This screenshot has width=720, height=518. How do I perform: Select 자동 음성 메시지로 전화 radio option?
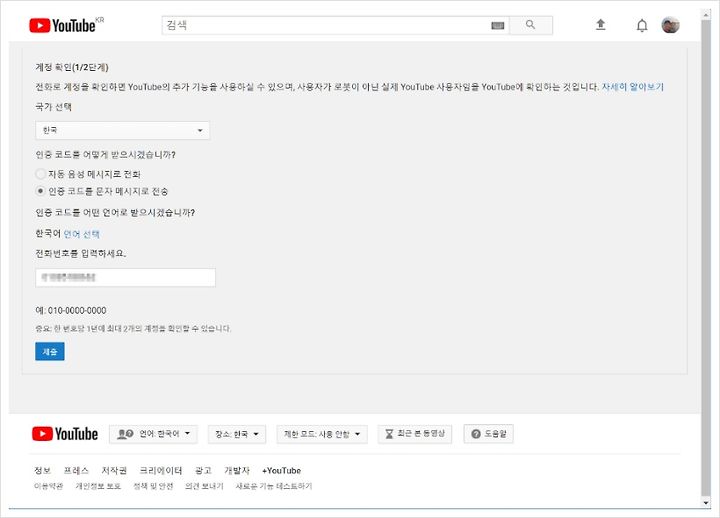[x=40, y=174]
